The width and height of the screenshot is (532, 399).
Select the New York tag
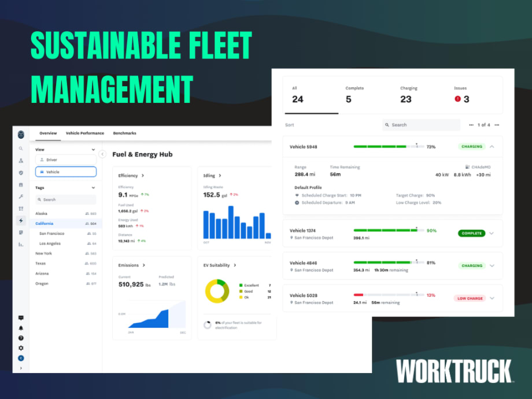(66, 253)
